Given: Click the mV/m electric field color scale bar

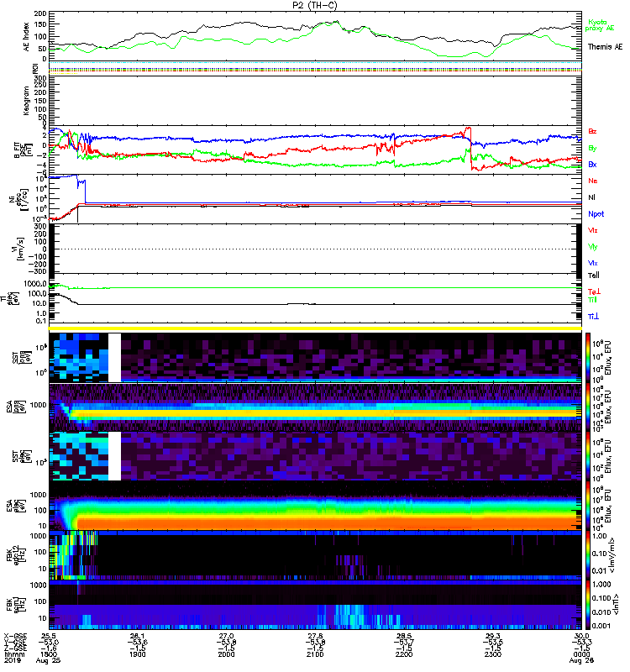Looking at the screenshot, I should (x=588, y=555).
